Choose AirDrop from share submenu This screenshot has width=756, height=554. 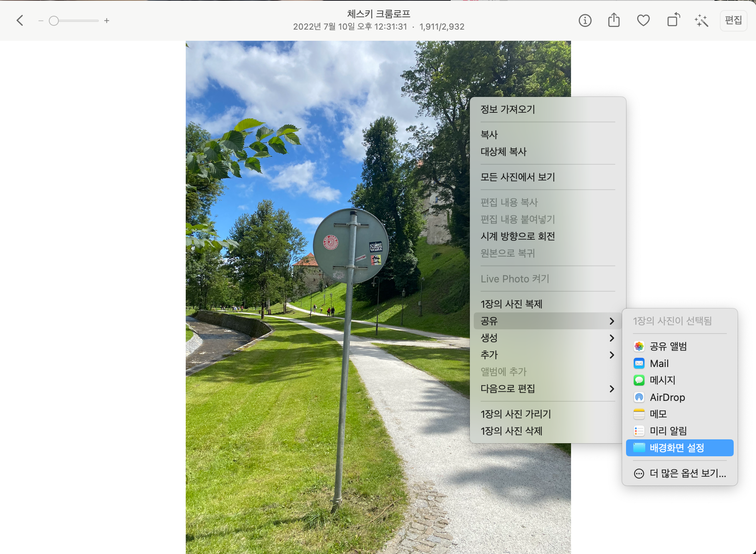(x=667, y=397)
